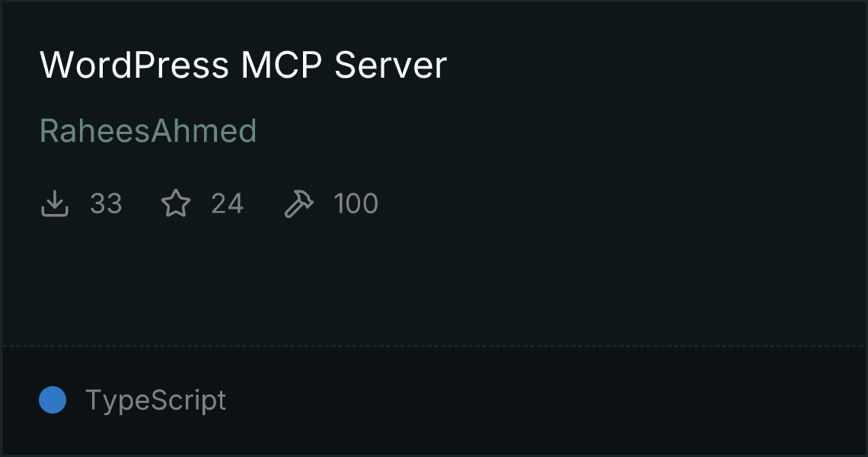Click the download arrow icon
Image resolution: width=868 pixels, height=457 pixels.
(x=55, y=203)
